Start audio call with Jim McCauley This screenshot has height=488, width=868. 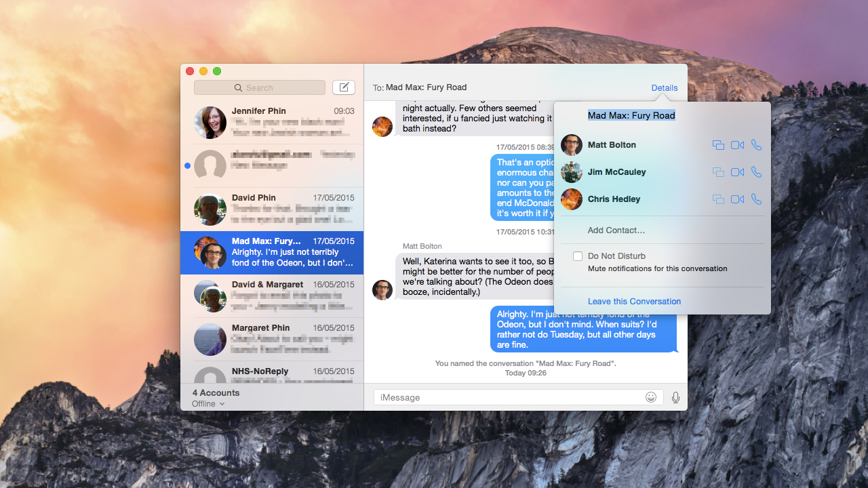tap(757, 172)
